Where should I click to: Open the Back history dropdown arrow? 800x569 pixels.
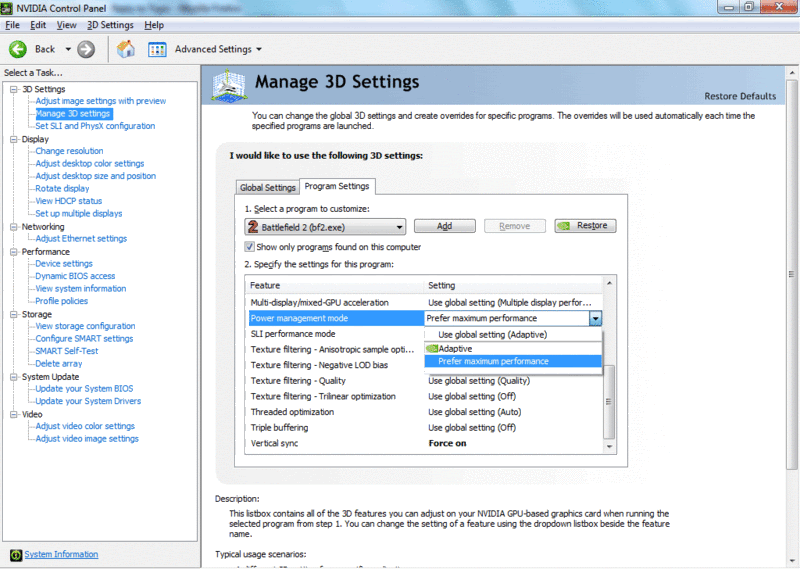(68, 50)
